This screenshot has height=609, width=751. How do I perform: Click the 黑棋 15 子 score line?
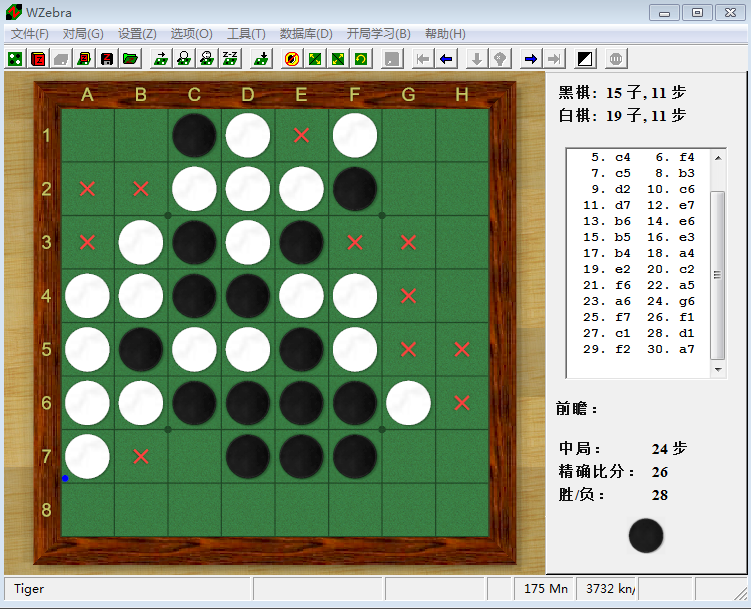click(622, 92)
